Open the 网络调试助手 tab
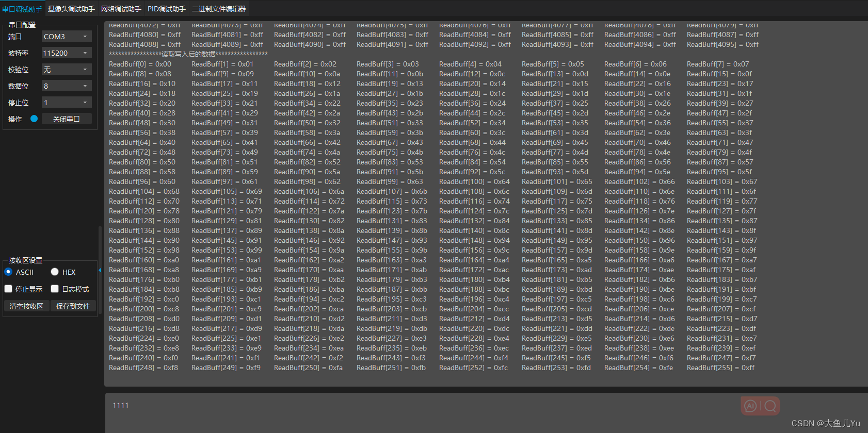Viewport: 868px width, 433px height. [x=121, y=9]
